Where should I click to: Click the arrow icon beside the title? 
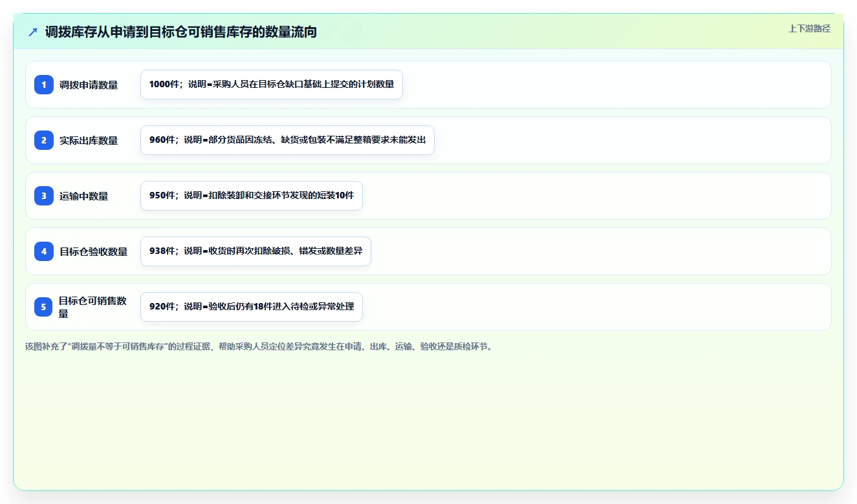point(33,32)
